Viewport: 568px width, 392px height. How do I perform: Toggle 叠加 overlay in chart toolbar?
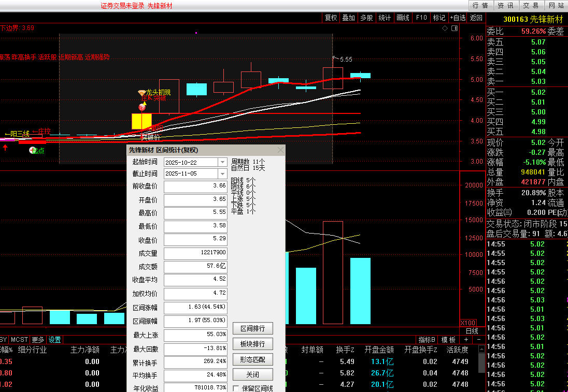point(348,18)
